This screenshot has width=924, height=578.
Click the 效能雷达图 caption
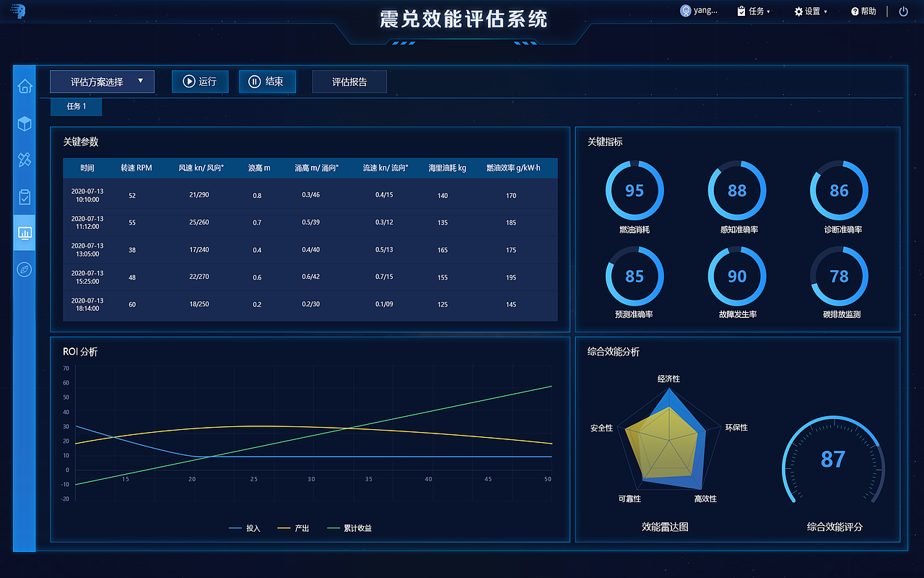click(665, 527)
